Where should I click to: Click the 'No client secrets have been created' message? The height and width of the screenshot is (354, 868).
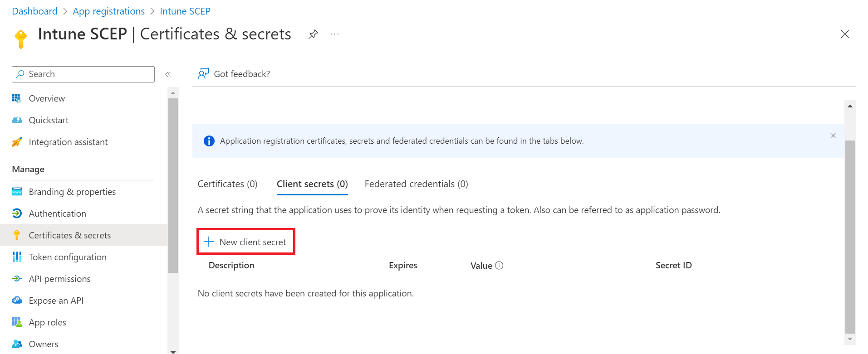coord(305,293)
